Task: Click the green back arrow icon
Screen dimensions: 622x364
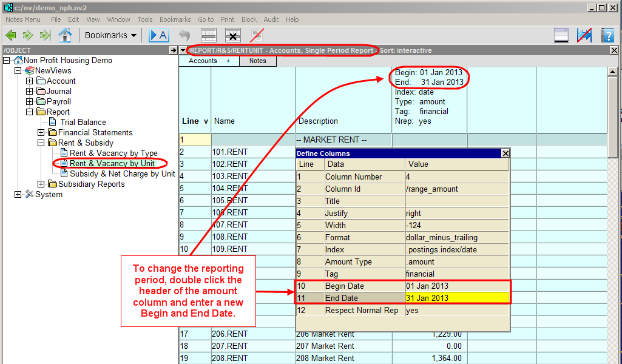Action: tap(10, 35)
